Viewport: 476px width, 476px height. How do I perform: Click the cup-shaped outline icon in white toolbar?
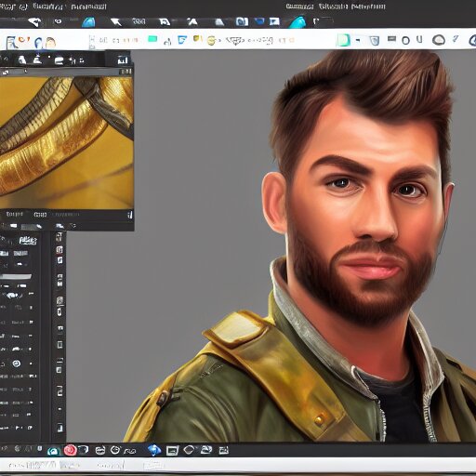[x=375, y=41]
